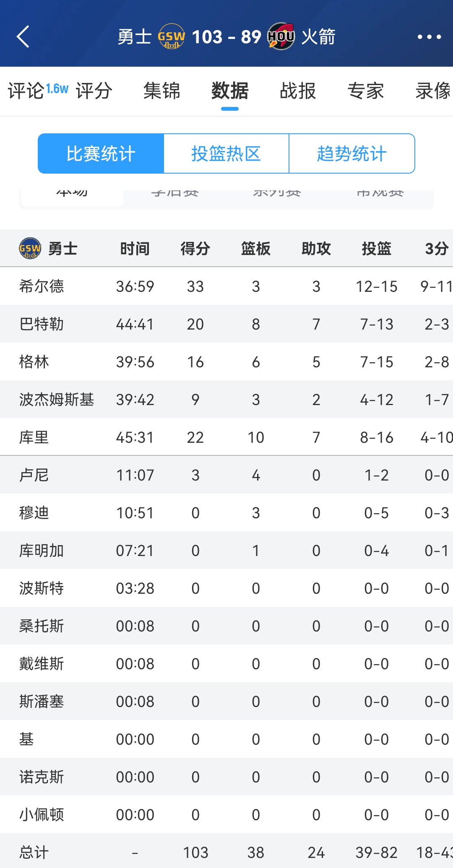Click the GSW logo beside 勇士 table header
Viewport: 453px width, 868px height.
[29, 248]
